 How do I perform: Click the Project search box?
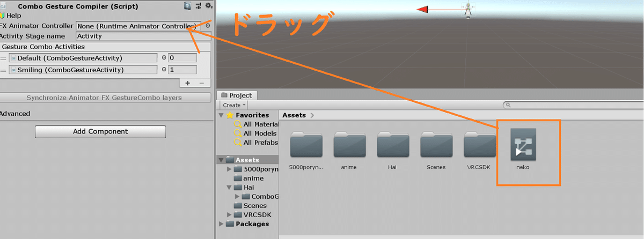pos(573,105)
